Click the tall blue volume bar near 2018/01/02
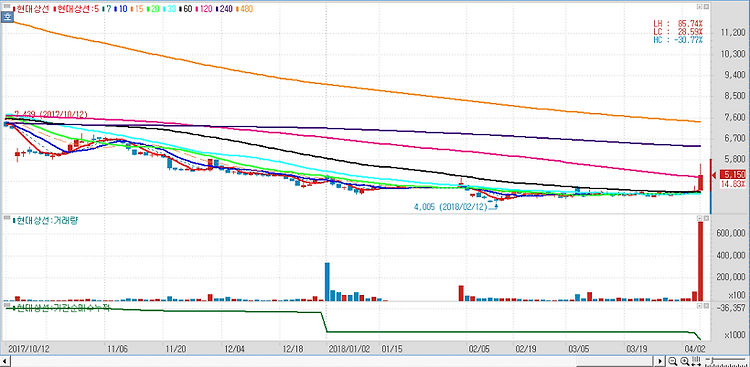The image size is (750, 367). click(327, 282)
